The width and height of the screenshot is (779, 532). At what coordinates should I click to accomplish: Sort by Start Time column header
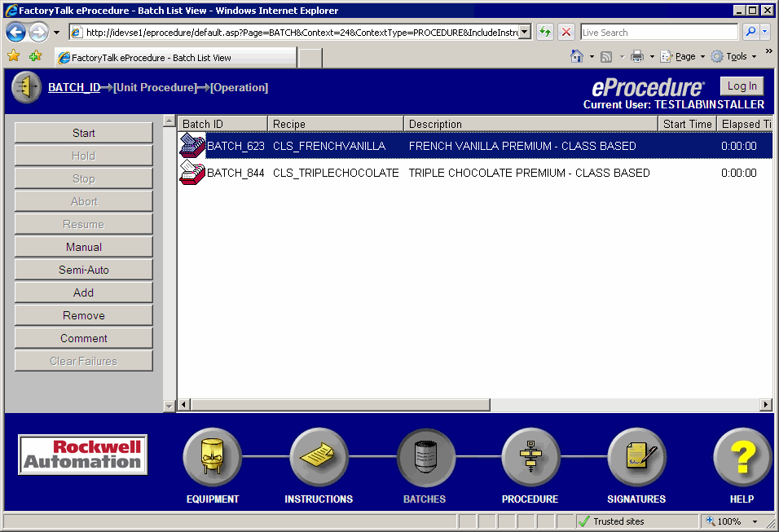click(x=687, y=124)
